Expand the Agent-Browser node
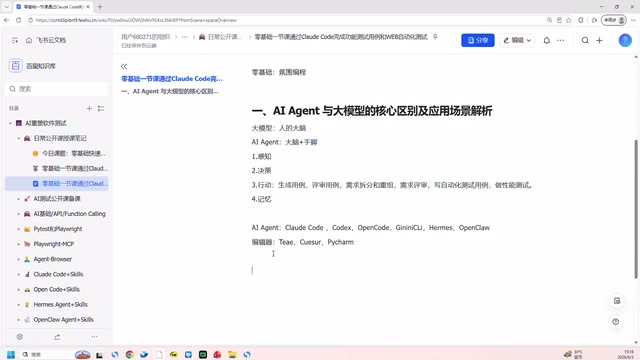This screenshot has width=640, height=360. (19, 259)
